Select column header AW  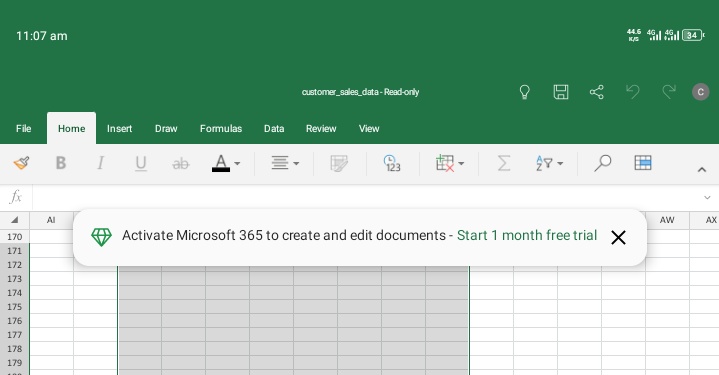pos(667,220)
